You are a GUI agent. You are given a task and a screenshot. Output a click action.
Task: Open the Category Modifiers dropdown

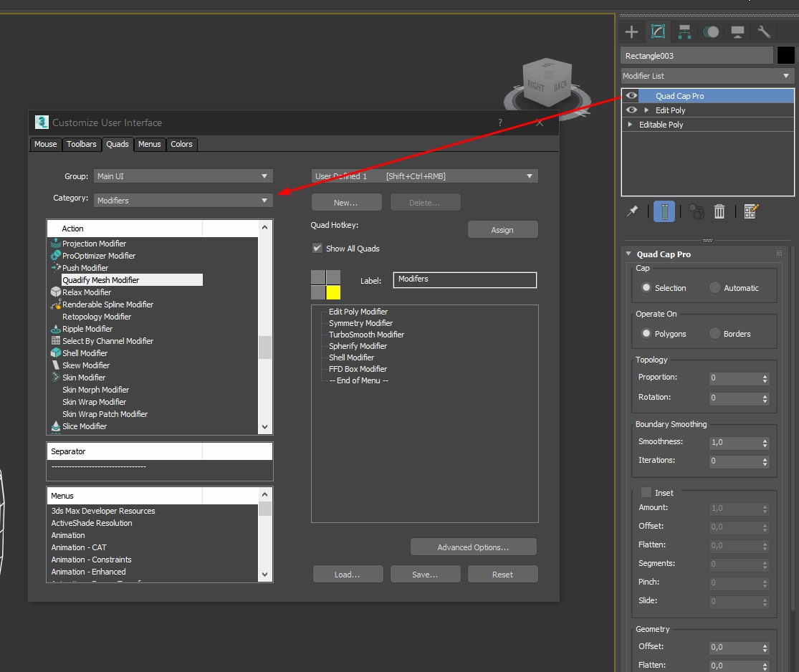pos(183,200)
